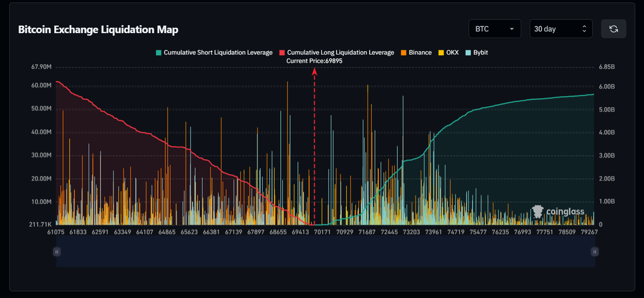Click the 67.90M left axis label
Image resolution: width=644 pixels, height=298 pixels.
tap(41, 67)
